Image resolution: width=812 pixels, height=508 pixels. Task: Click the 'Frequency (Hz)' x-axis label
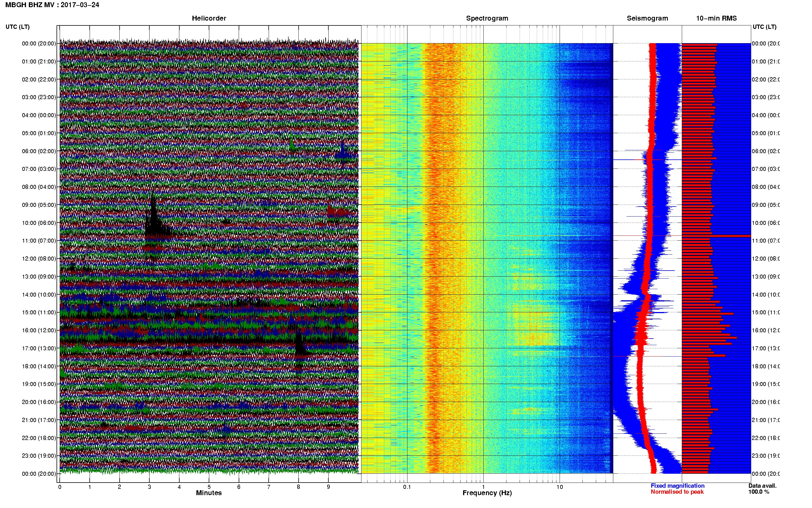[487, 493]
